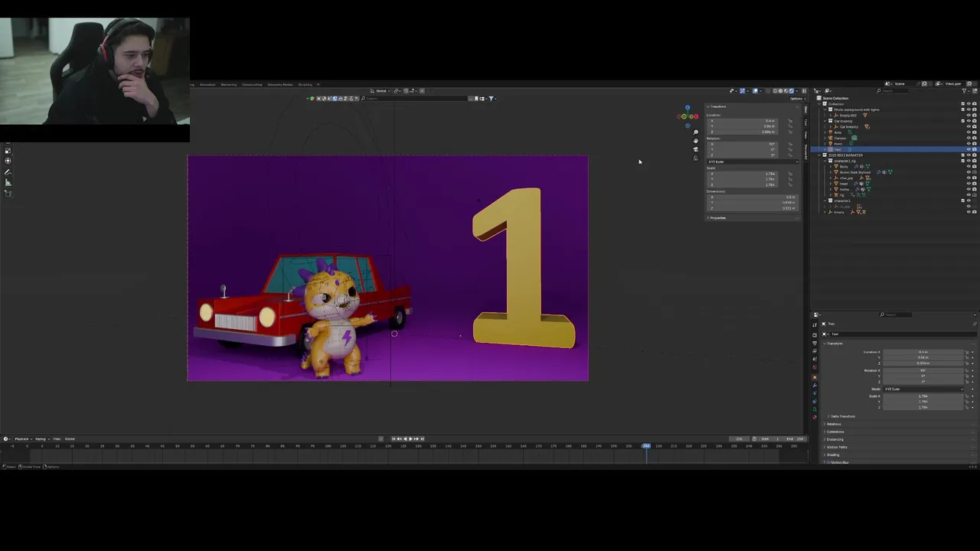
Task: Open the View Layer properties tab icon
Action: coord(815,351)
